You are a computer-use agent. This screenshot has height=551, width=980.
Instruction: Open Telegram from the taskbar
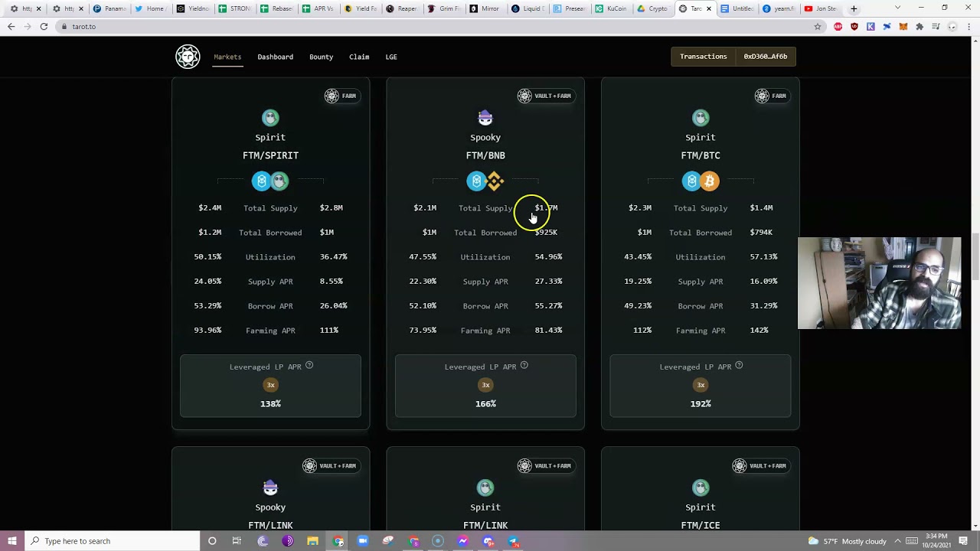point(514,541)
